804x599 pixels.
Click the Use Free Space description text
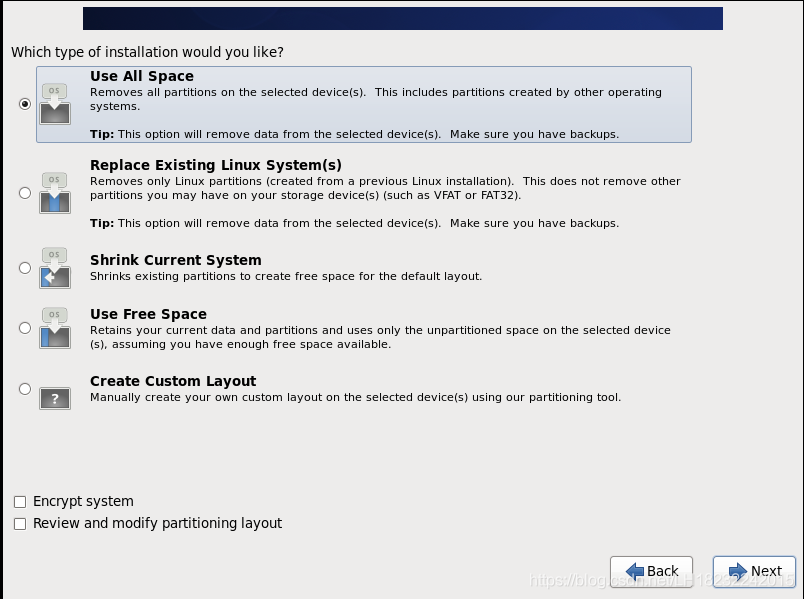tap(380, 337)
